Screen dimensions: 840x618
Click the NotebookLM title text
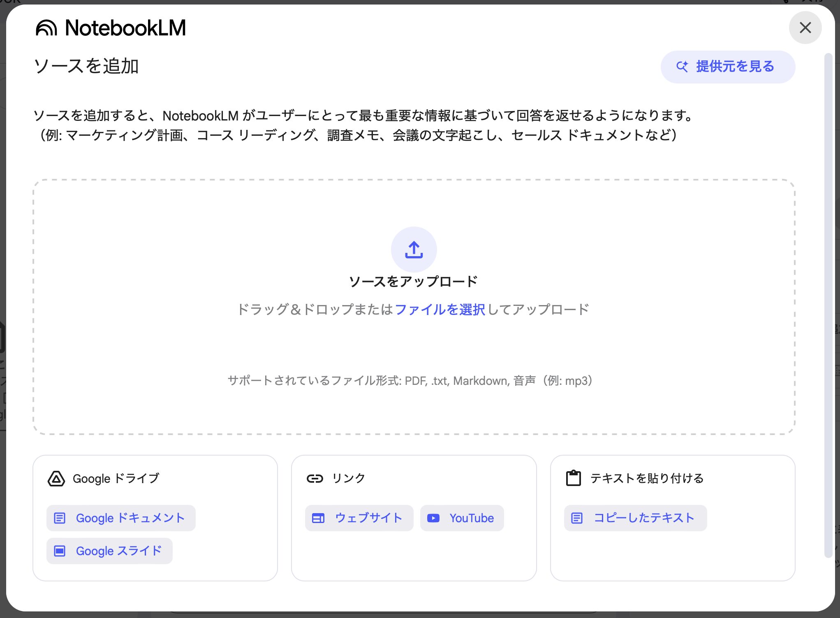[125, 28]
